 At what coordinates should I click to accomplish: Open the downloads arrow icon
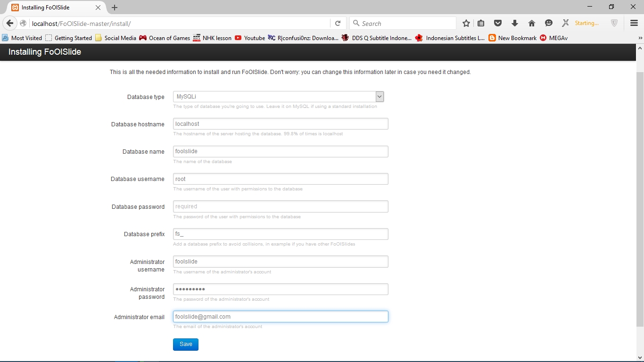coord(514,23)
